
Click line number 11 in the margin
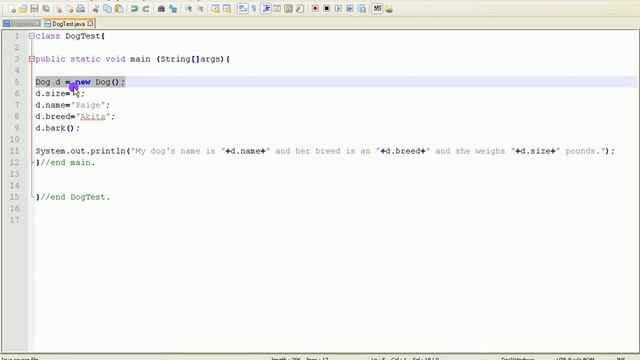(x=15, y=151)
